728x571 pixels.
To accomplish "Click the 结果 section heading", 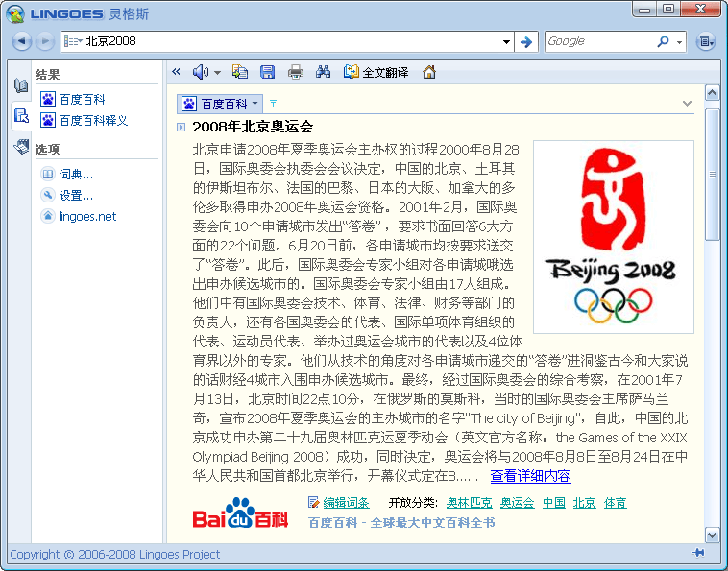I will click(47, 75).
